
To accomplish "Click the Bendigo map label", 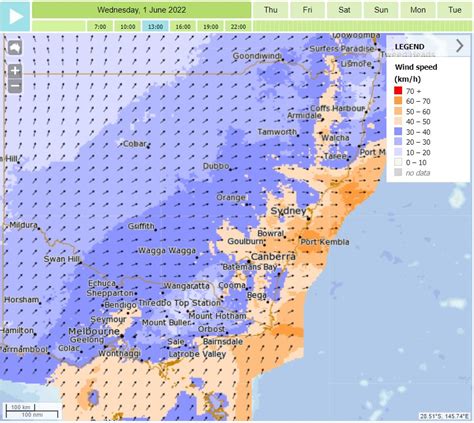I will [x=120, y=305].
